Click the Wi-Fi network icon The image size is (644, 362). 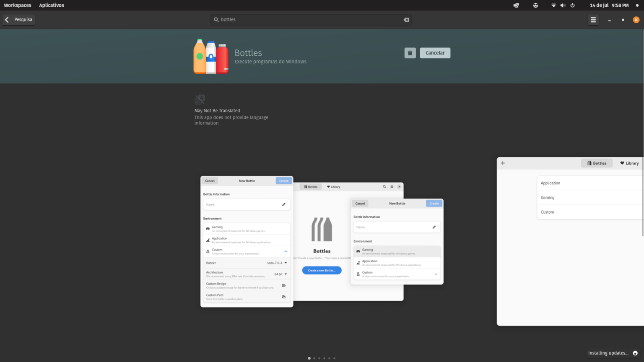pyautogui.click(x=553, y=5)
